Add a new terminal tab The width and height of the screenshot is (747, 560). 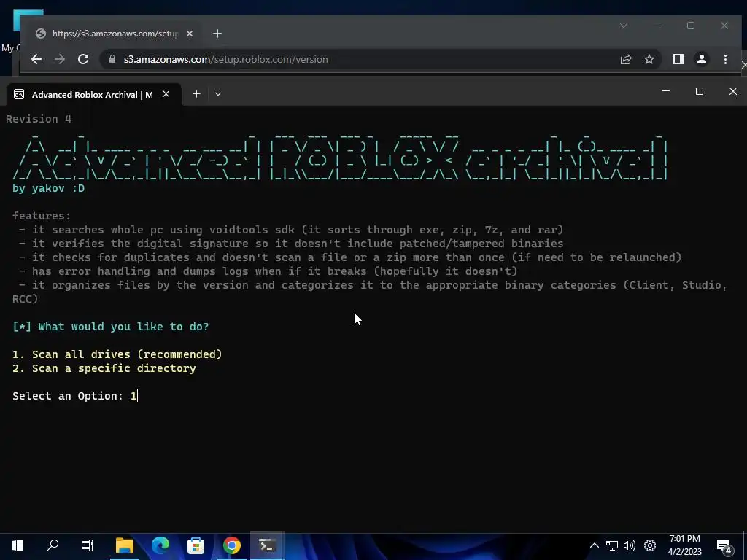pyautogui.click(x=196, y=94)
